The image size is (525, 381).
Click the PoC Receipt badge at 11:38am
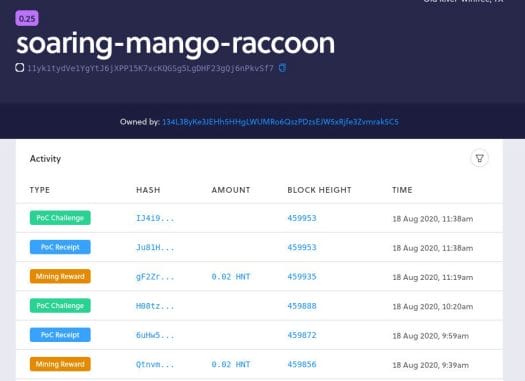pyautogui.click(x=60, y=247)
